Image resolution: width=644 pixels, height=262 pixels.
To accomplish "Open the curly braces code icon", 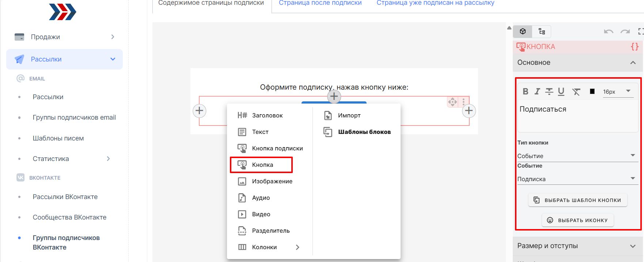I will coord(635,46).
